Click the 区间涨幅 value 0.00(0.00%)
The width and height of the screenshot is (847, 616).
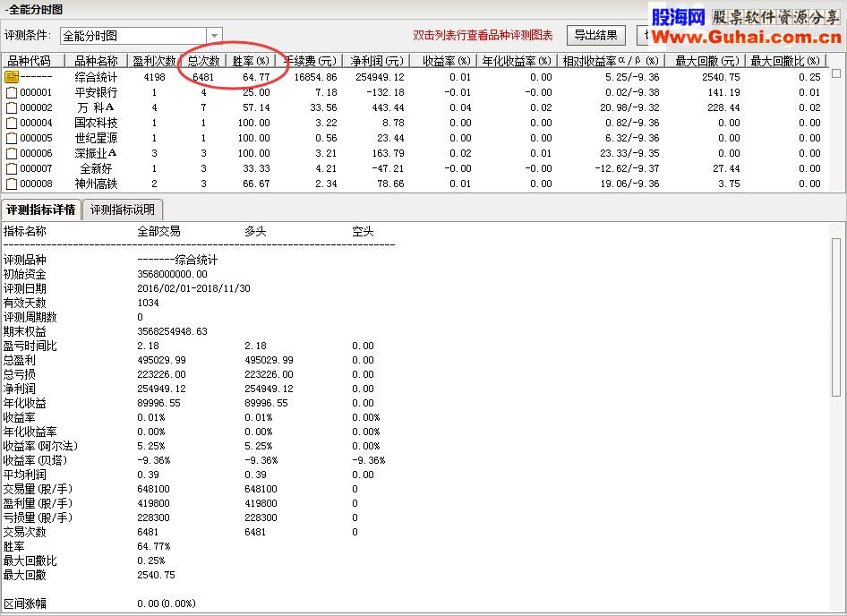click(167, 603)
